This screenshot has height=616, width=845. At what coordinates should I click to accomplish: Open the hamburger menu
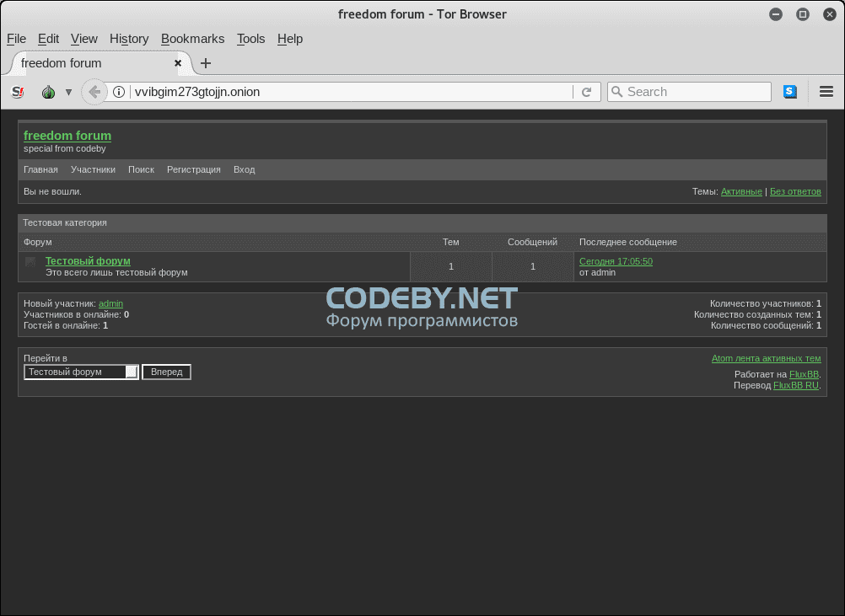point(826,92)
